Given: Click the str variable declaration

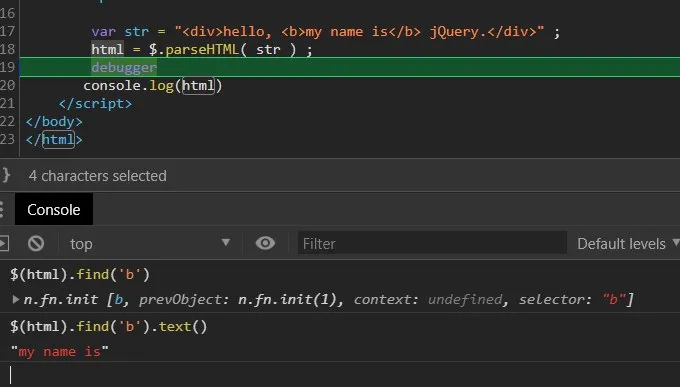Looking at the screenshot, I should pyautogui.click(x=137, y=32).
